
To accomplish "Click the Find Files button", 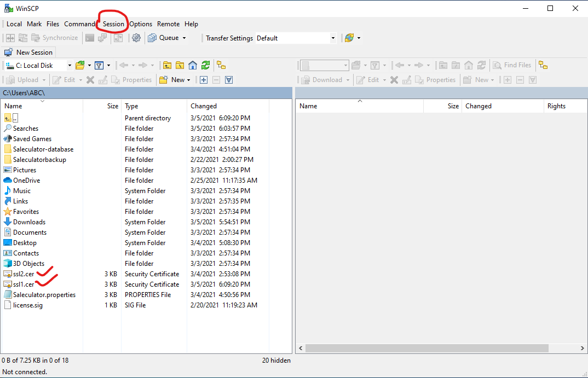I will [x=512, y=66].
